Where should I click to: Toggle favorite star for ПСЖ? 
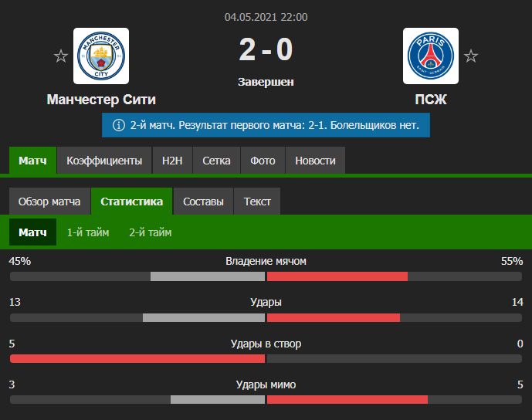471,56
